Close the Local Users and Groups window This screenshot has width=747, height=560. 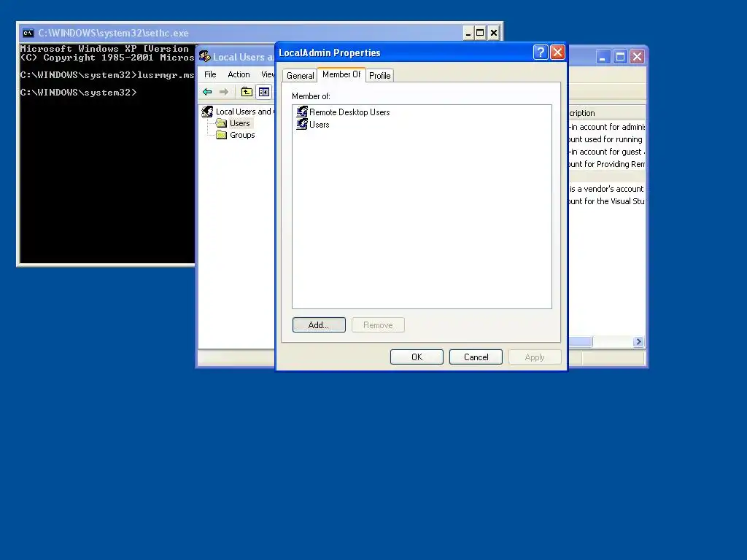pos(637,57)
